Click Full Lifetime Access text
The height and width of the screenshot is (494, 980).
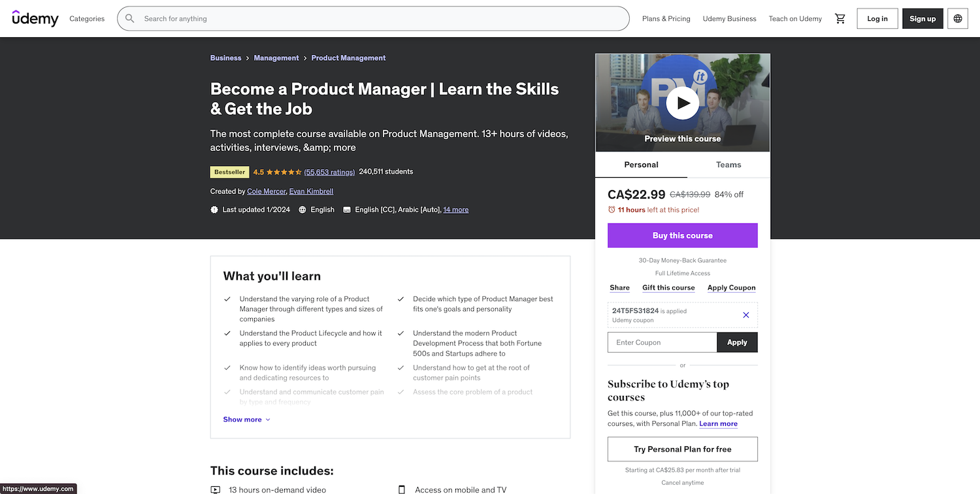pyautogui.click(x=683, y=273)
